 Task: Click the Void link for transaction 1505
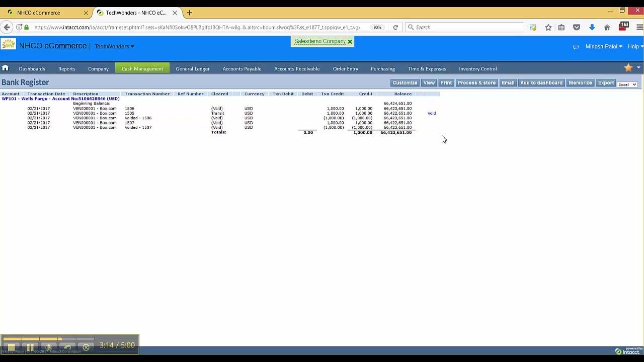[x=432, y=113]
